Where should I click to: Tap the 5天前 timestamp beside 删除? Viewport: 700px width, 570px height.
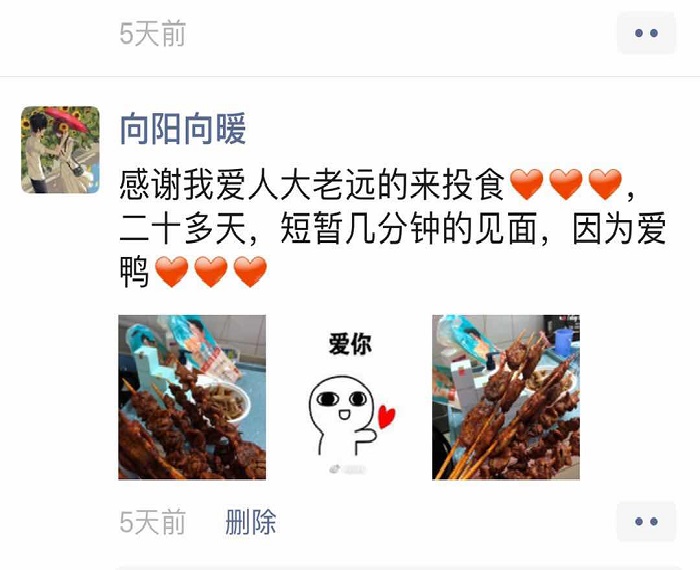click(153, 522)
